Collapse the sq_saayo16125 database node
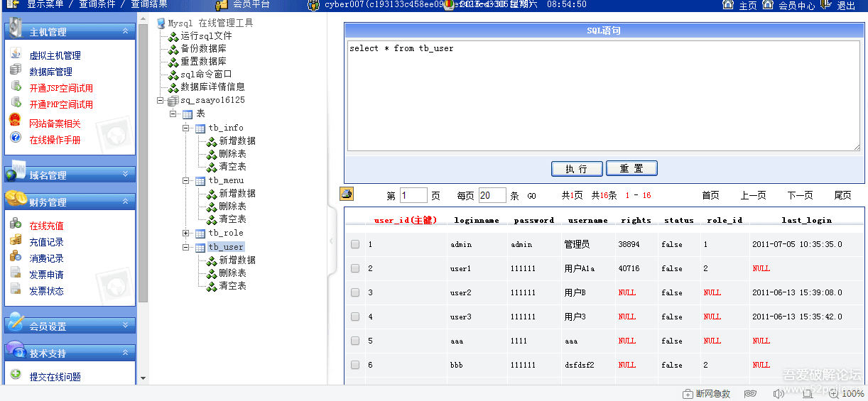868x401 pixels. pos(160,101)
